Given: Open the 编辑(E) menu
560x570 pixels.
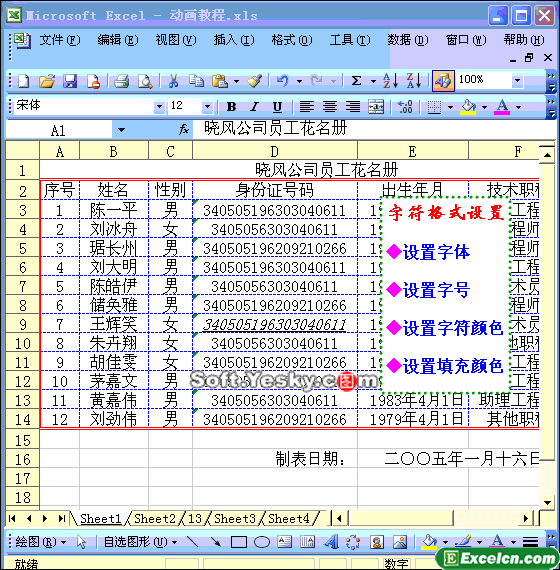Looking at the screenshot, I should pos(118,40).
